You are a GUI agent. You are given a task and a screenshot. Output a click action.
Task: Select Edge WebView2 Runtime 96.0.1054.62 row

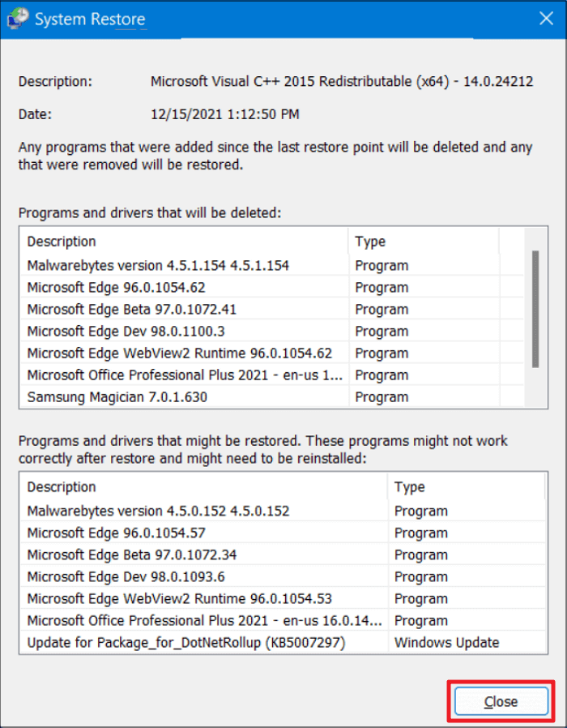[180, 353]
